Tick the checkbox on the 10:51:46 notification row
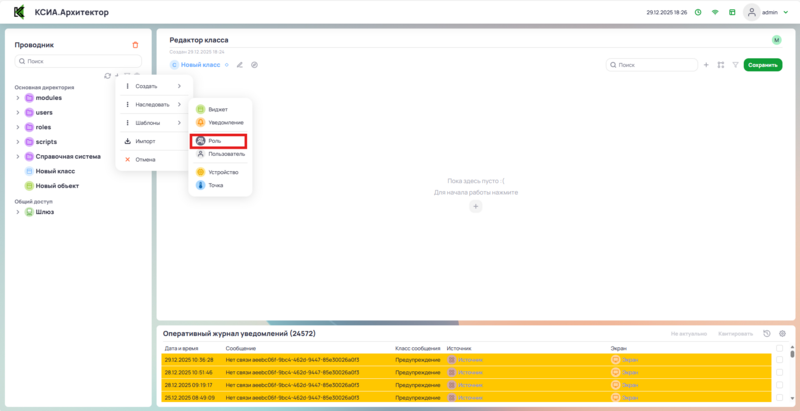The height and width of the screenshot is (411, 800). 780,371
